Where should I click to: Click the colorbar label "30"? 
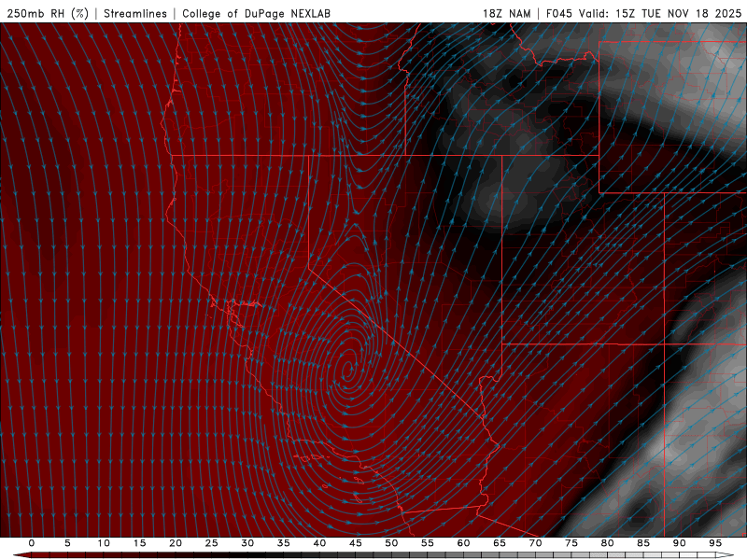(x=247, y=543)
